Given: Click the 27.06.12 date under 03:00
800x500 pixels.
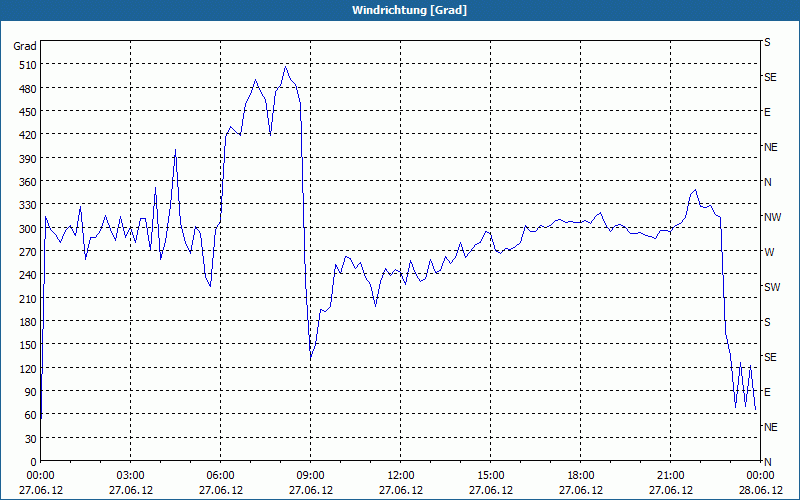Looking at the screenshot, I should click(x=131, y=490).
